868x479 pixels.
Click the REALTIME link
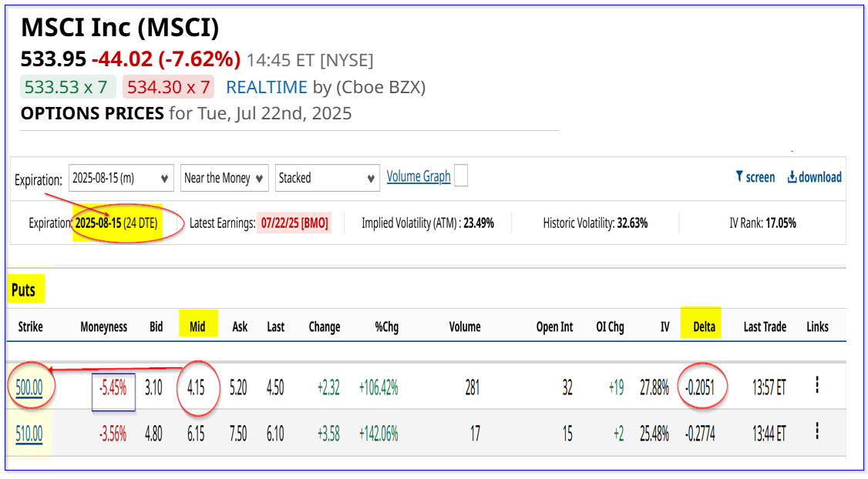click(x=266, y=87)
